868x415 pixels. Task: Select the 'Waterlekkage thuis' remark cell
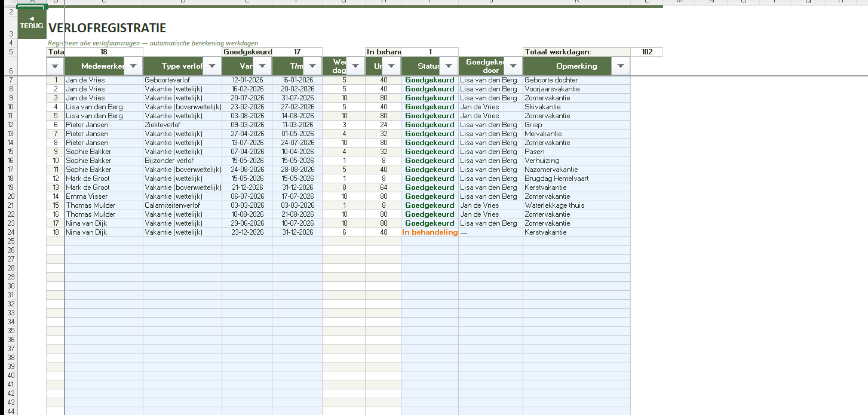[576, 205]
